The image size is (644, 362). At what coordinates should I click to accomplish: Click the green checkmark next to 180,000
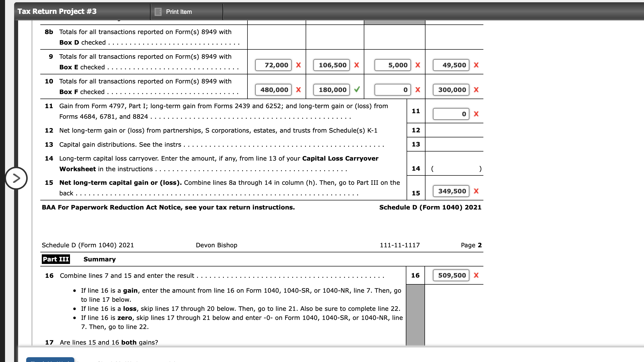pos(356,90)
